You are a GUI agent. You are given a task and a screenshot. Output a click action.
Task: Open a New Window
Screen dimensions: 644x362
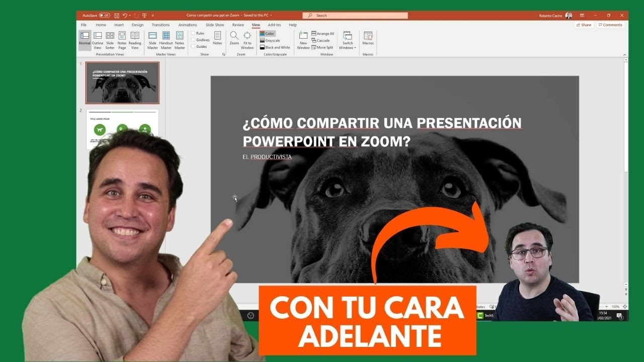click(x=303, y=40)
